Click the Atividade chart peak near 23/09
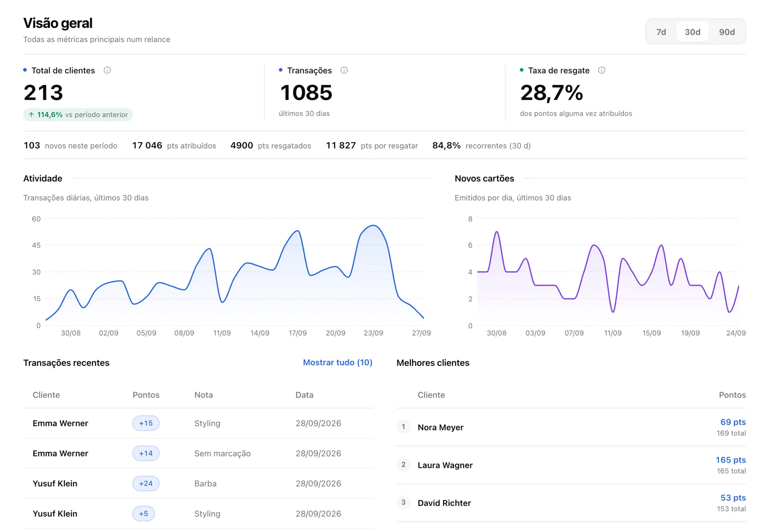 tap(373, 226)
